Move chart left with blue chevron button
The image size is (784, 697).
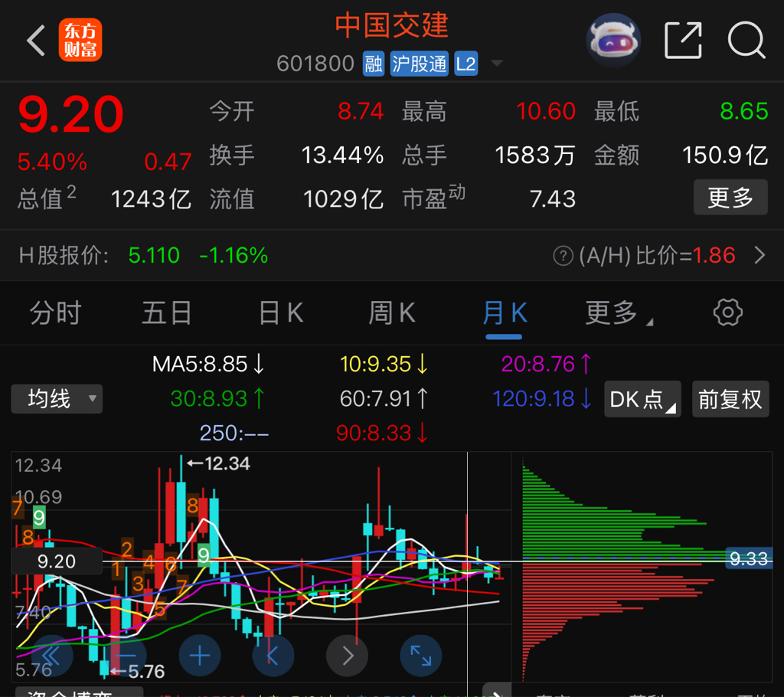click(x=273, y=656)
